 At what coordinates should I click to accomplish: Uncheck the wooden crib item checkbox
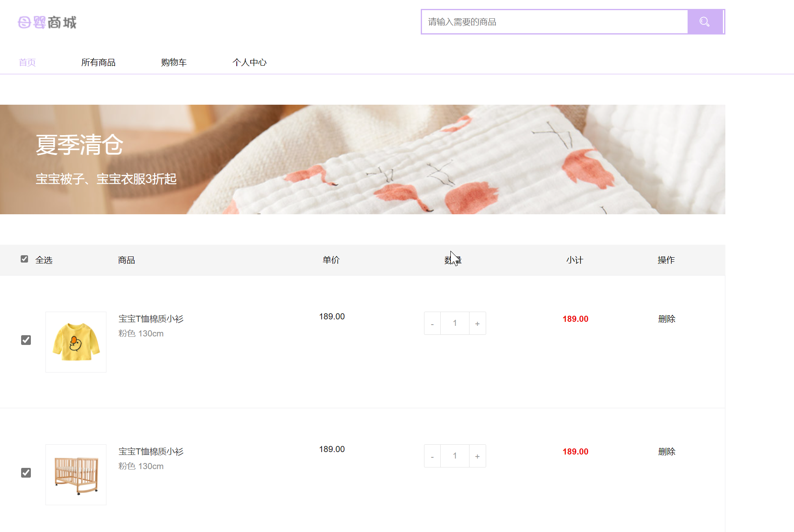click(x=26, y=473)
